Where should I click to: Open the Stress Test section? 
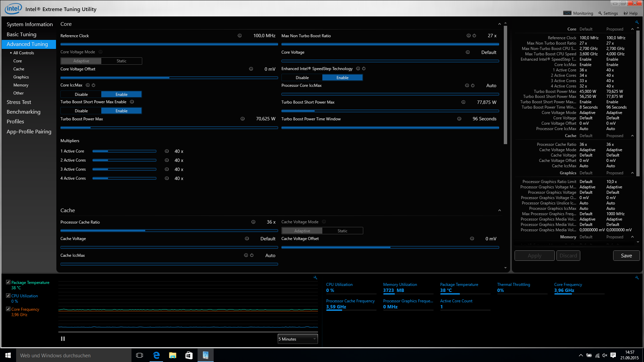(x=19, y=102)
